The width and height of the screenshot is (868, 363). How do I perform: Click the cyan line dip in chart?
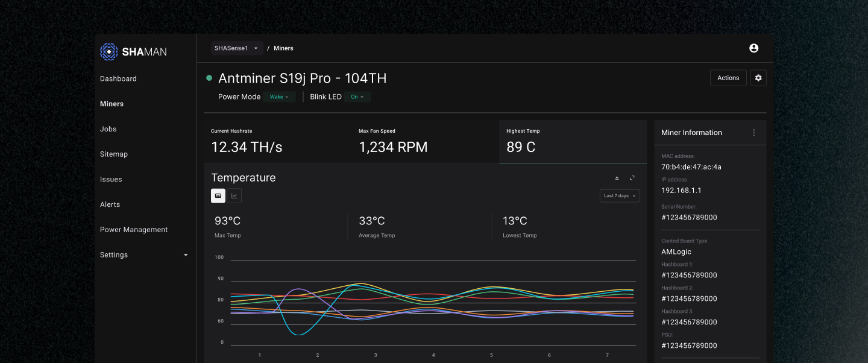click(298, 333)
